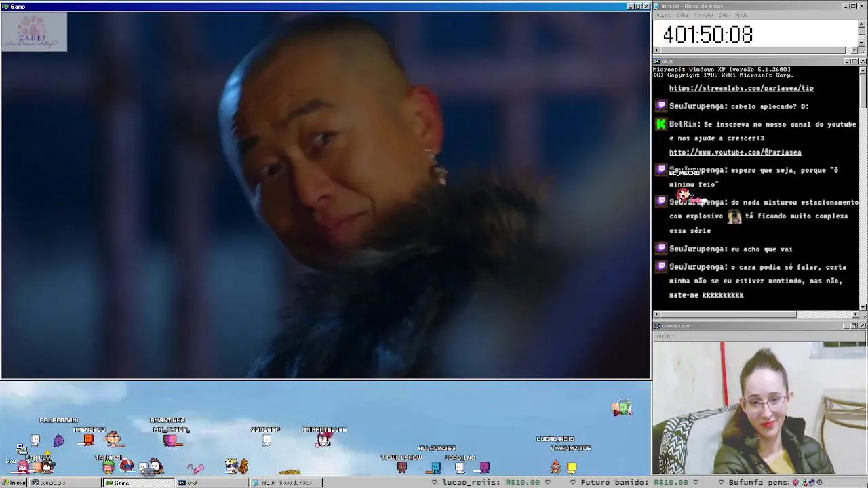Click the info.txt vertical scrollbar up arrow

862,24
